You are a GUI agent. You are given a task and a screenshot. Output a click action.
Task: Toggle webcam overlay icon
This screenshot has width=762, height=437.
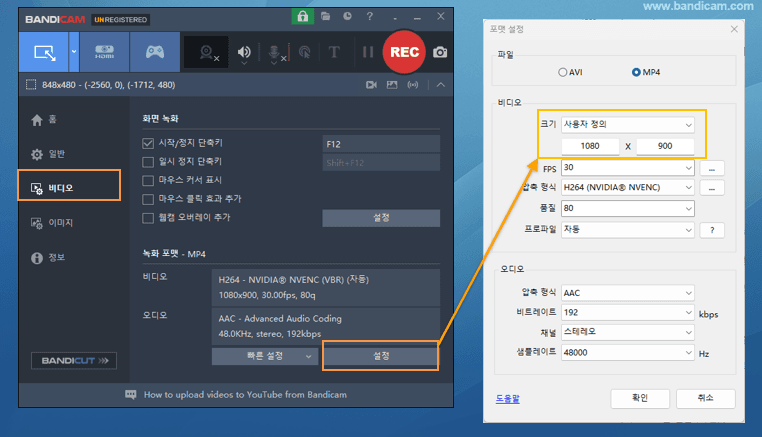[x=208, y=52]
